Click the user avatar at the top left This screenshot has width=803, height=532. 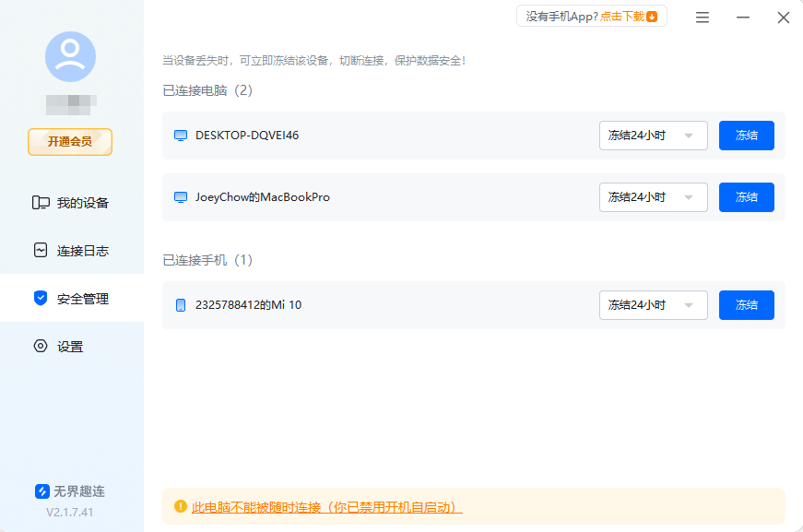click(69, 56)
